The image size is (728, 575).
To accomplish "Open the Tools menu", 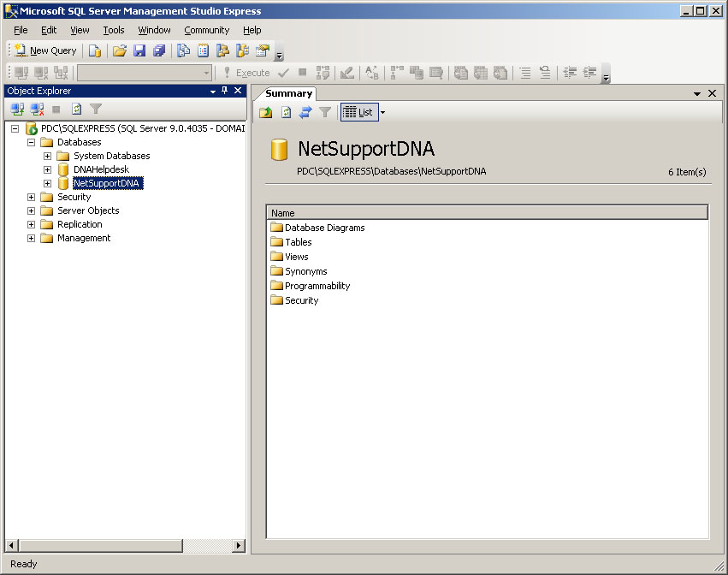I will tap(114, 30).
